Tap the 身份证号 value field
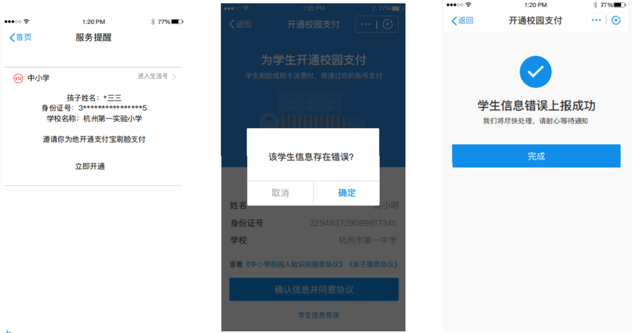This screenshot has height=333, width=644. (x=353, y=223)
